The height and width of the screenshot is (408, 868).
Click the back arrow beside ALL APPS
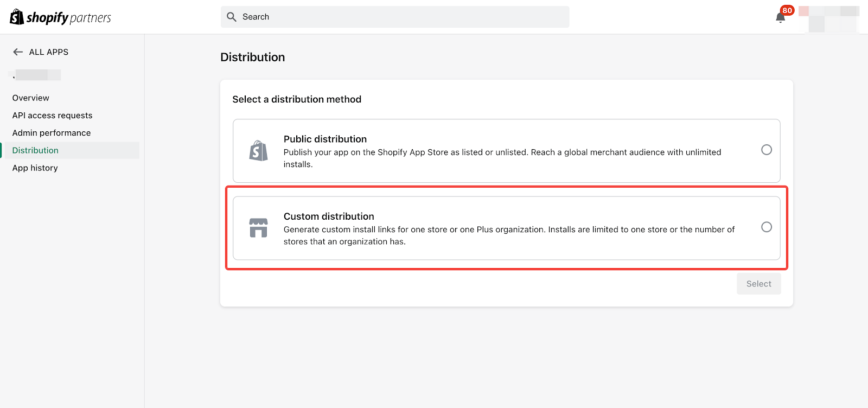18,52
